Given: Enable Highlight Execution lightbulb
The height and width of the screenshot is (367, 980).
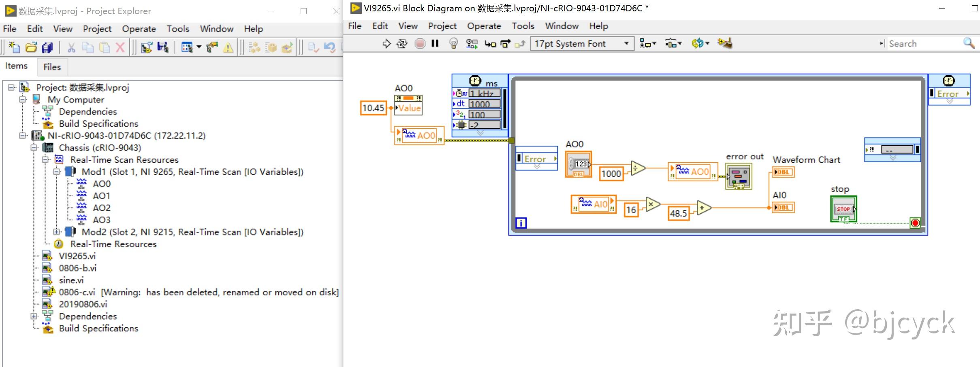Looking at the screenshot, I should [453, 43].
